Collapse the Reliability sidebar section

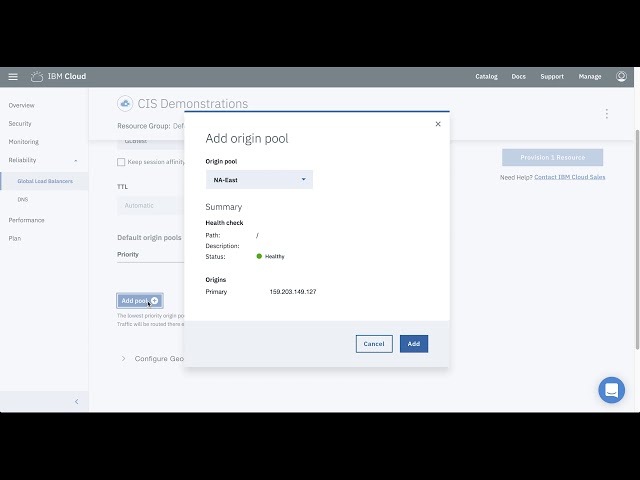point(76,160)
